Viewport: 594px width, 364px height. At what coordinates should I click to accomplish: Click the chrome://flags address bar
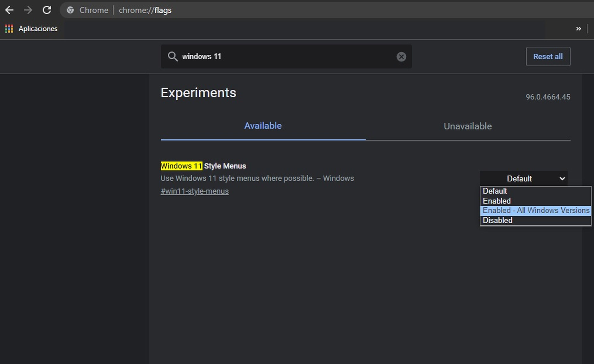pos(289,10)
